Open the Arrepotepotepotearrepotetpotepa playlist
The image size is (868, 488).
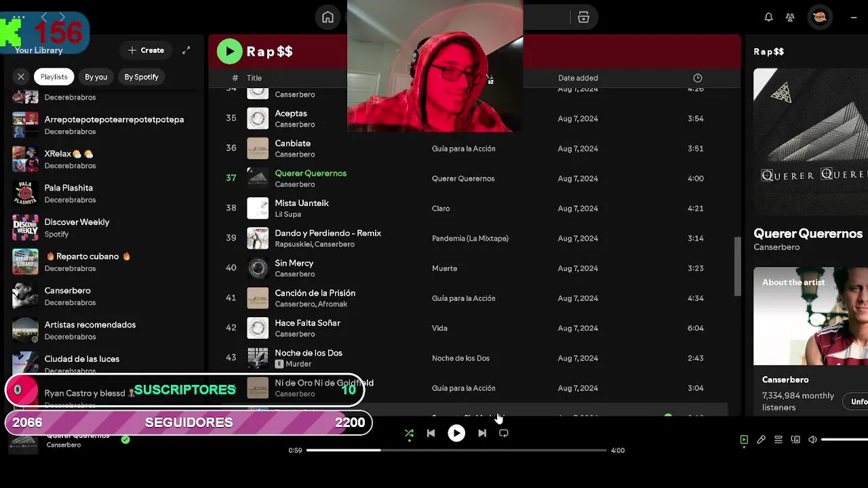tap(105, 125)
